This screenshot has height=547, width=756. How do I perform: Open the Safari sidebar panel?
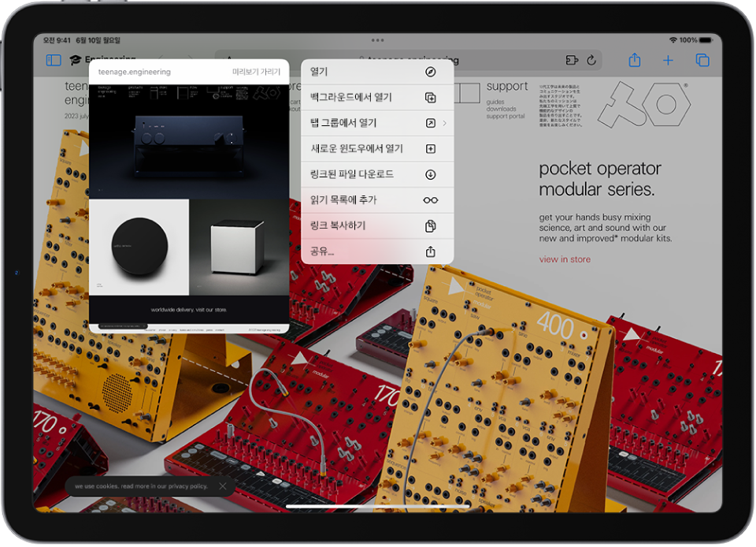coord(54,60)
